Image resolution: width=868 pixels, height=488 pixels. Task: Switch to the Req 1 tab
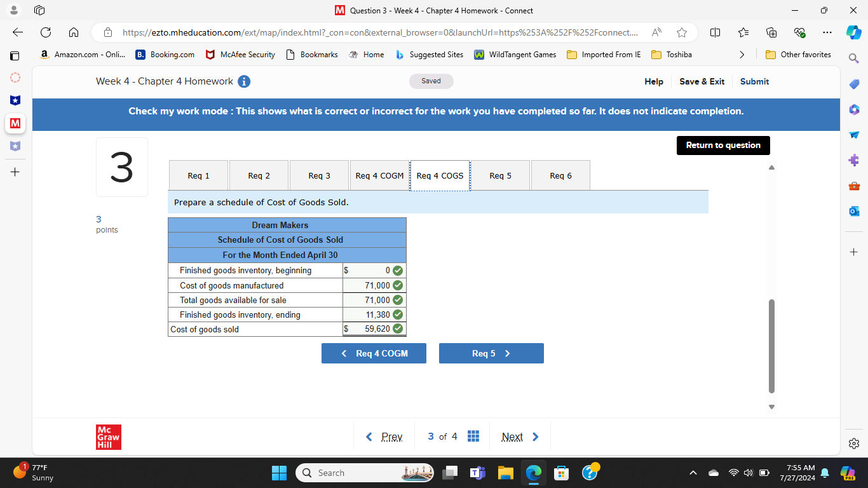click(199, 175)
